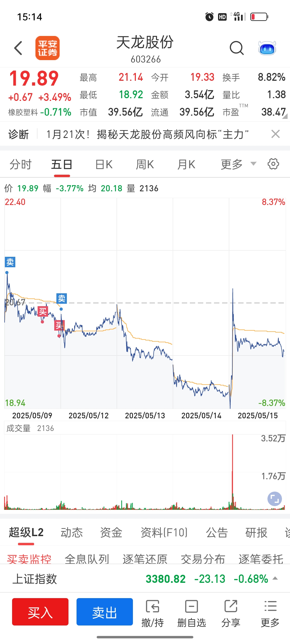This screenshot has height=644, width=290.
Task: Launch the blue robot assistant icon
Action: (x=267, y=48)
